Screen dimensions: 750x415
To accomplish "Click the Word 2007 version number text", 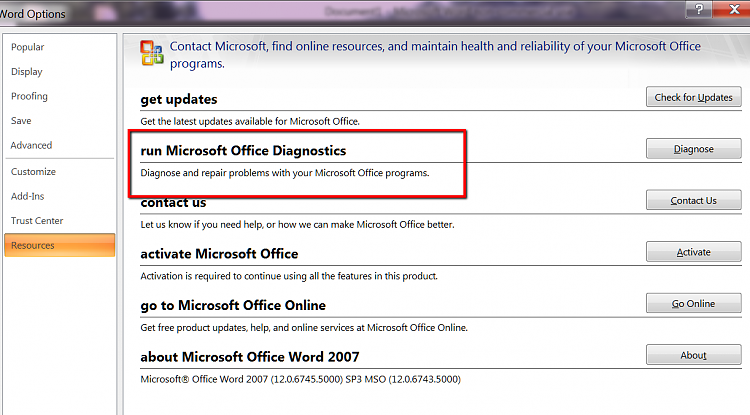I will coord(300,379).
